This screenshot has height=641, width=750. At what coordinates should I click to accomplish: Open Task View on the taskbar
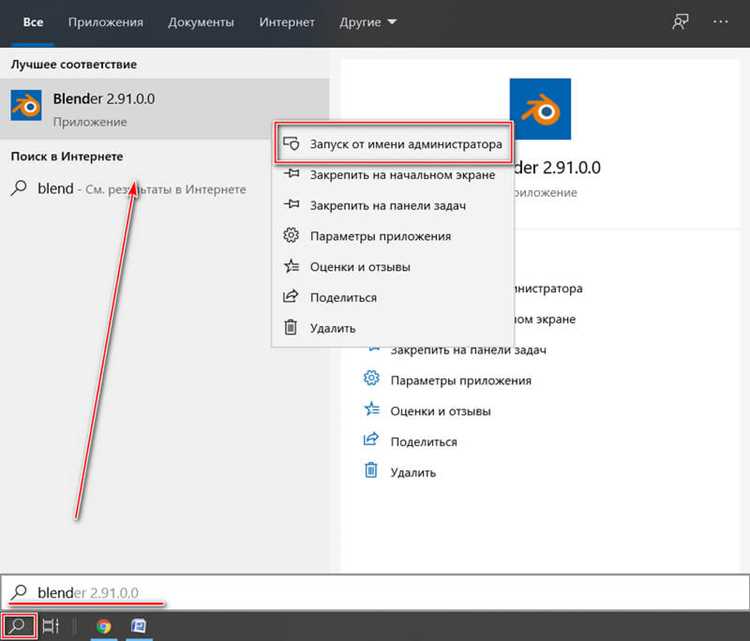(51, 626)
